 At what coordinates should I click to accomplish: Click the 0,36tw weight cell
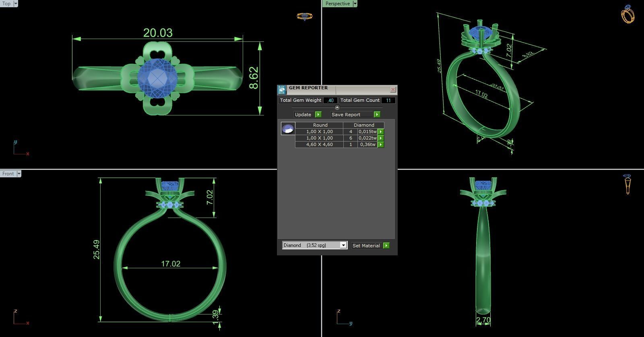point(368,144)
